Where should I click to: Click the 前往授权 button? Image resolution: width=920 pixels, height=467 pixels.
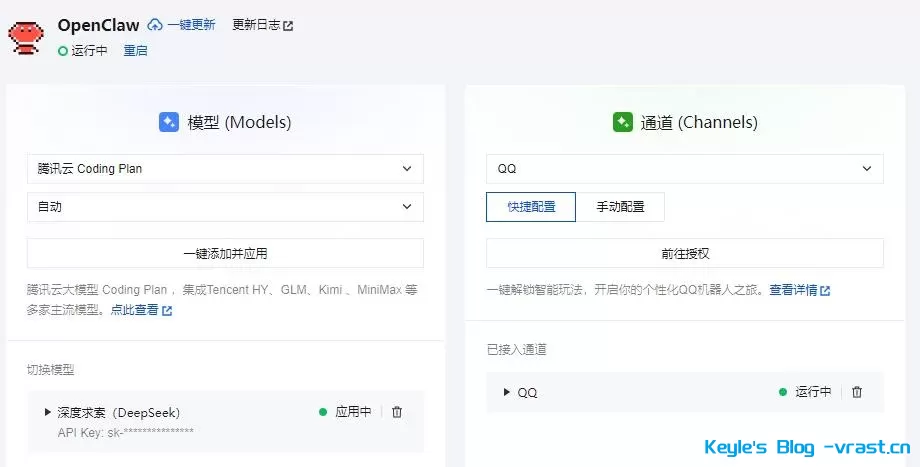(684, 254)
